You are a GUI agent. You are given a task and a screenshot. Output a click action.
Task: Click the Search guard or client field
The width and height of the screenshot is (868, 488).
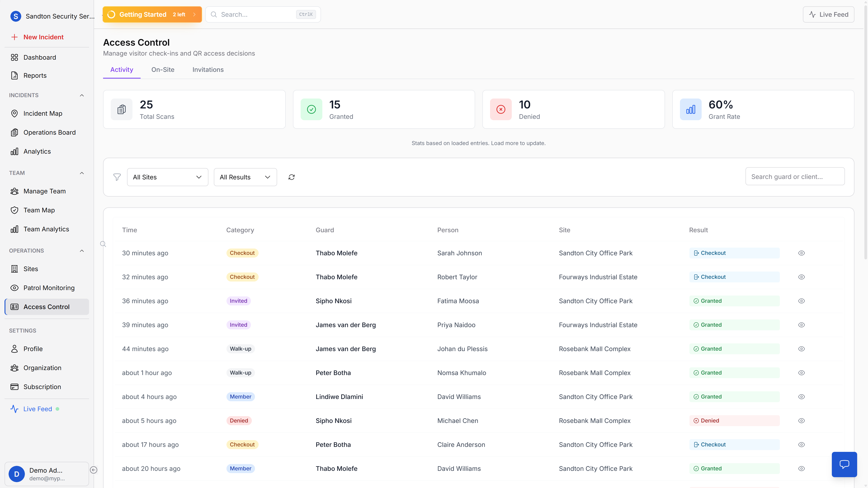(x=795, y=176)
